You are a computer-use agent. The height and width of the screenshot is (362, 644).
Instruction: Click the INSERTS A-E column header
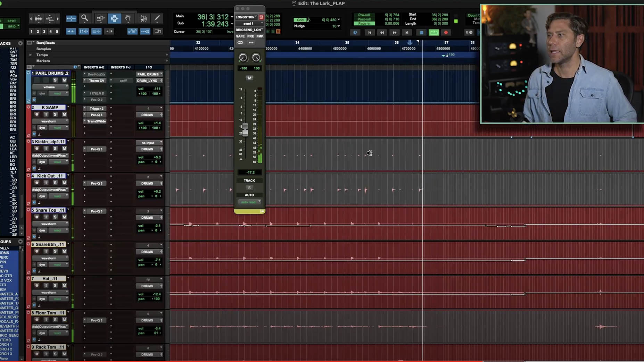[x=94, y=67]
